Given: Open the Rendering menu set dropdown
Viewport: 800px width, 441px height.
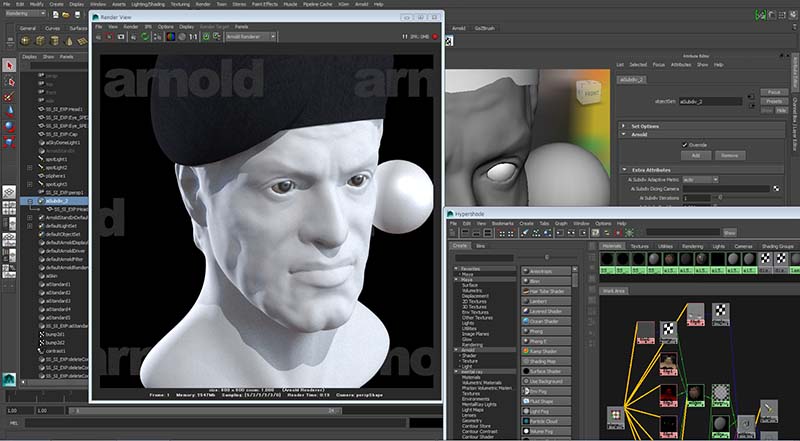Looking at the screenshot, I should (25, 14).
